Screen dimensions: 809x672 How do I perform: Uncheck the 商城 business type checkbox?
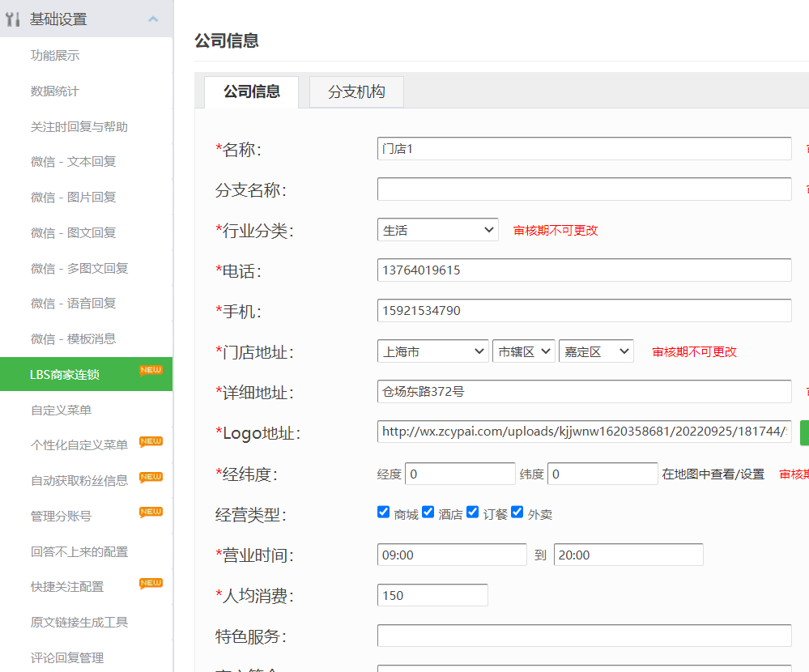(384, 512)
